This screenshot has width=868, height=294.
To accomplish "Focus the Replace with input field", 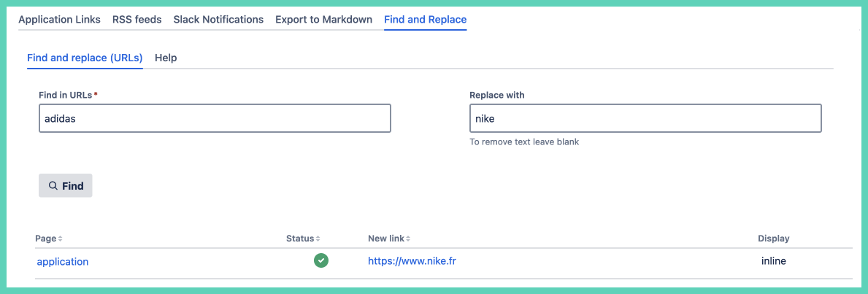I will (645, 118).
